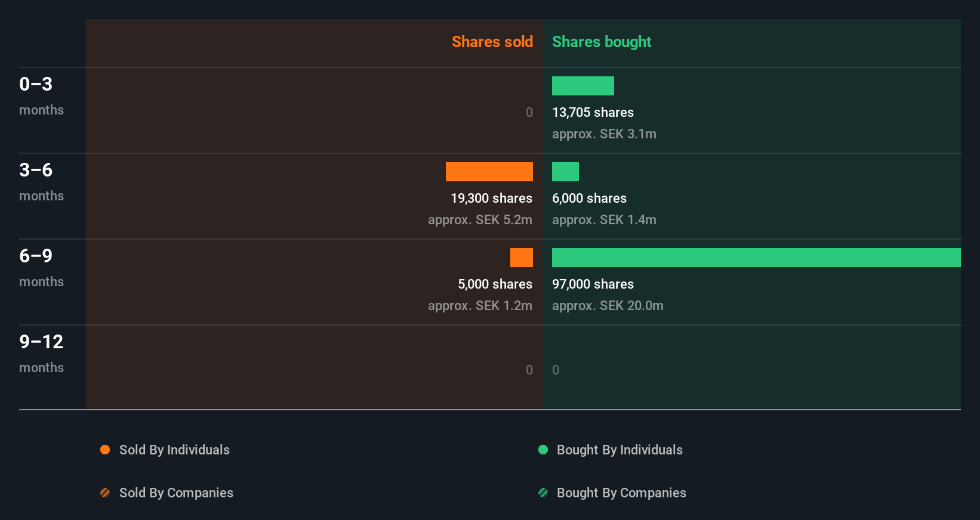Image resolution: width=980 pixels, height=520 pixels.
Task: Click the green 13,705 shares bar
Action: (583, 86)
